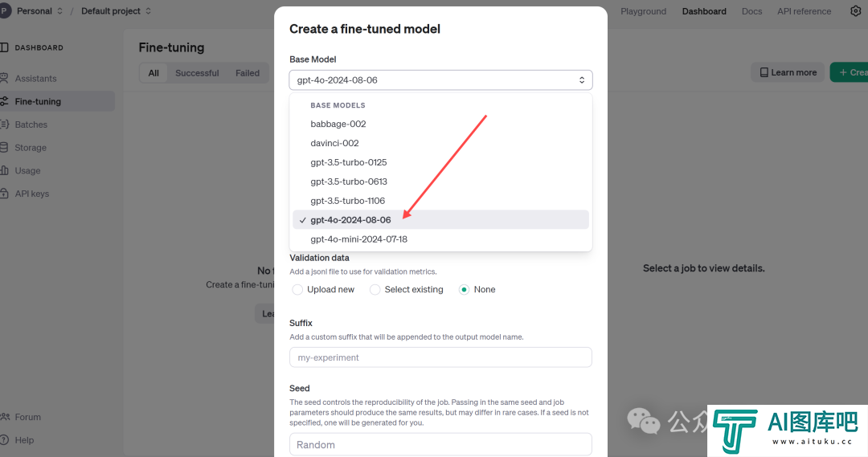Image resolution: width=868 pixels, height=457 pixels.
Task: Switch to the All jobs tab
Action: (154, 73)
